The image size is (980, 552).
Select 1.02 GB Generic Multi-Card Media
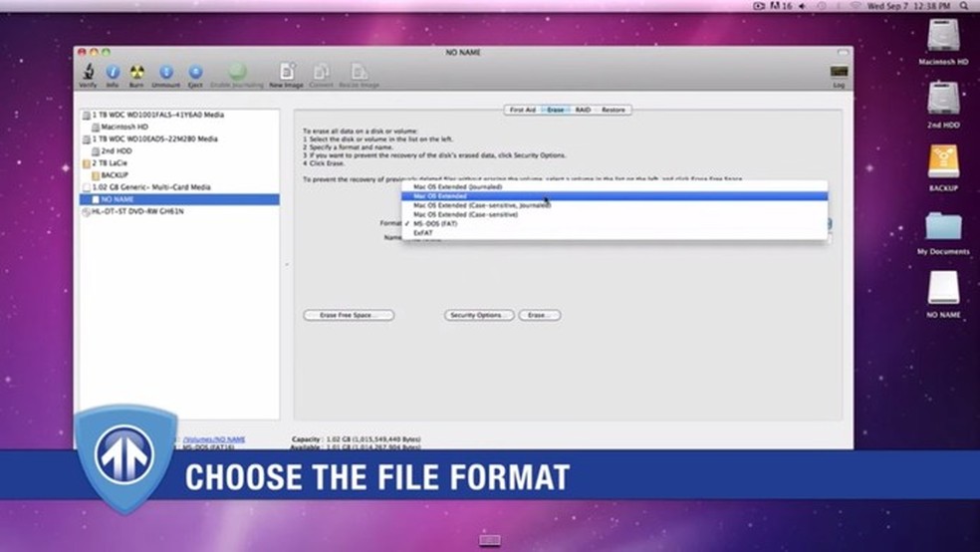pyautogui.click(x=180, y=187)
